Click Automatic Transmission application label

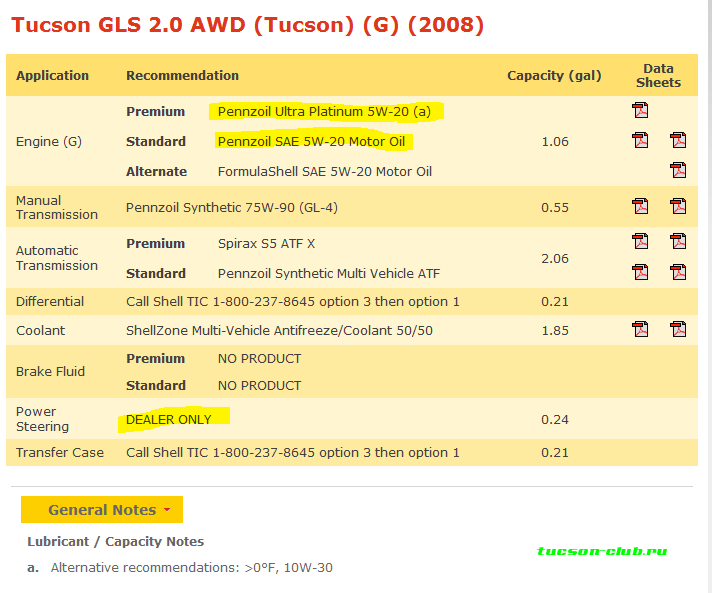(x=57, y=258)
